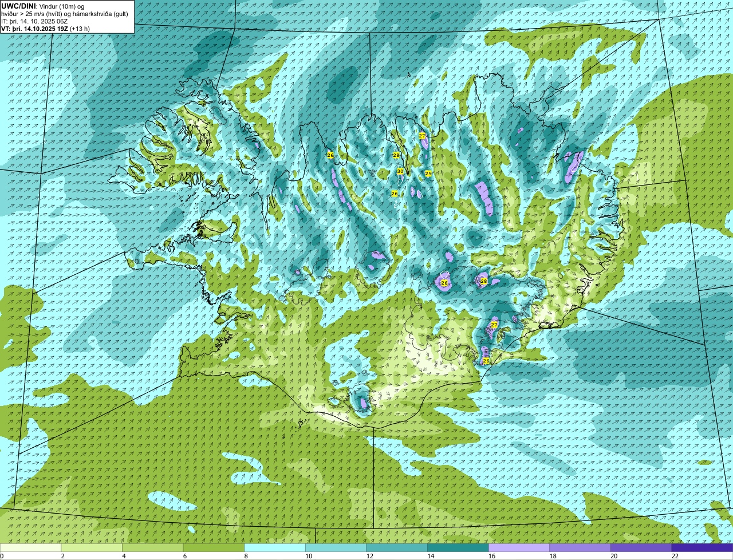Click the yellow gust marker labeled 30
The image size is (733, 560).
click(x=400, y=171)
